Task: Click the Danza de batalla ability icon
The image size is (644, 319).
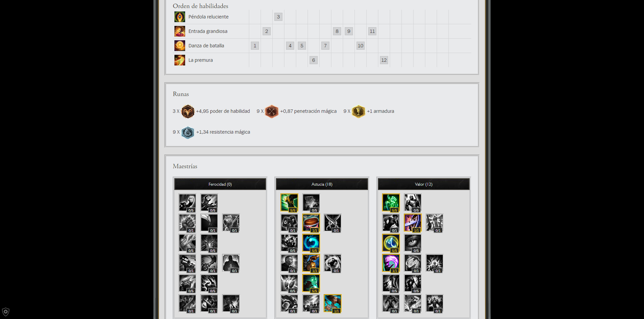Action: [x=180, y=46]
